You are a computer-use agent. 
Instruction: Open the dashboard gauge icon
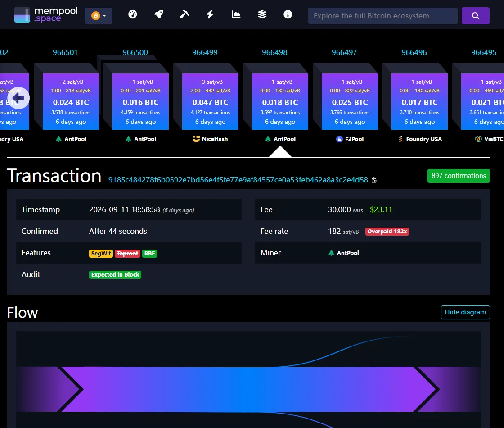click(132, 14)
